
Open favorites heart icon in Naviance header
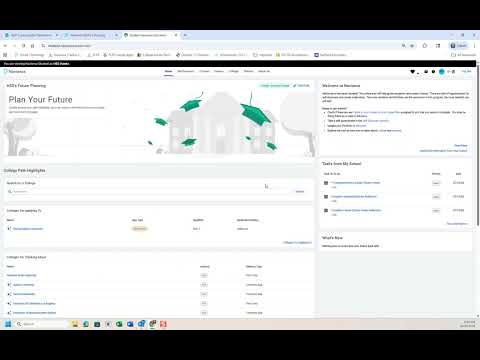pos(413,72)
